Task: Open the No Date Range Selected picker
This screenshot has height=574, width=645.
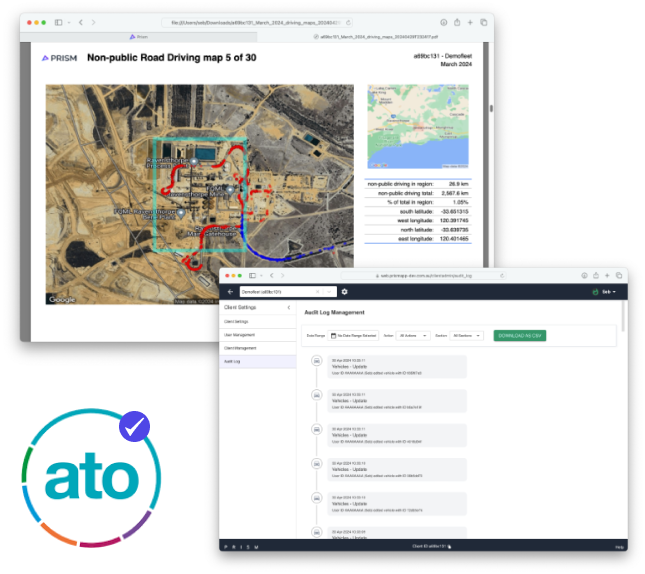Action: tap(353, 336)
